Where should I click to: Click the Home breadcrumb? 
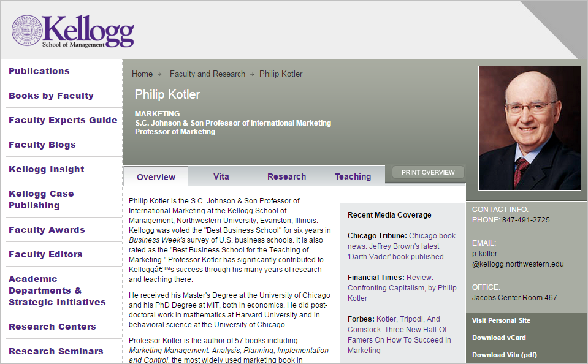(x=142, y=74)
